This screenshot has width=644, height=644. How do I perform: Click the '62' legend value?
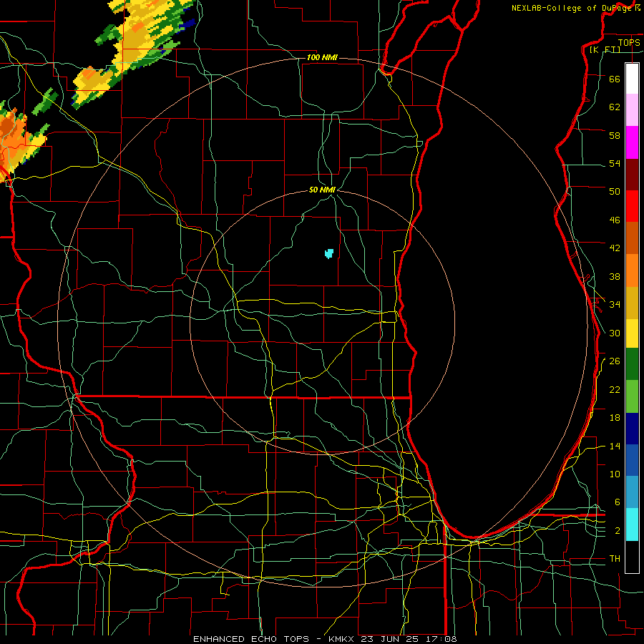(615, 107)
